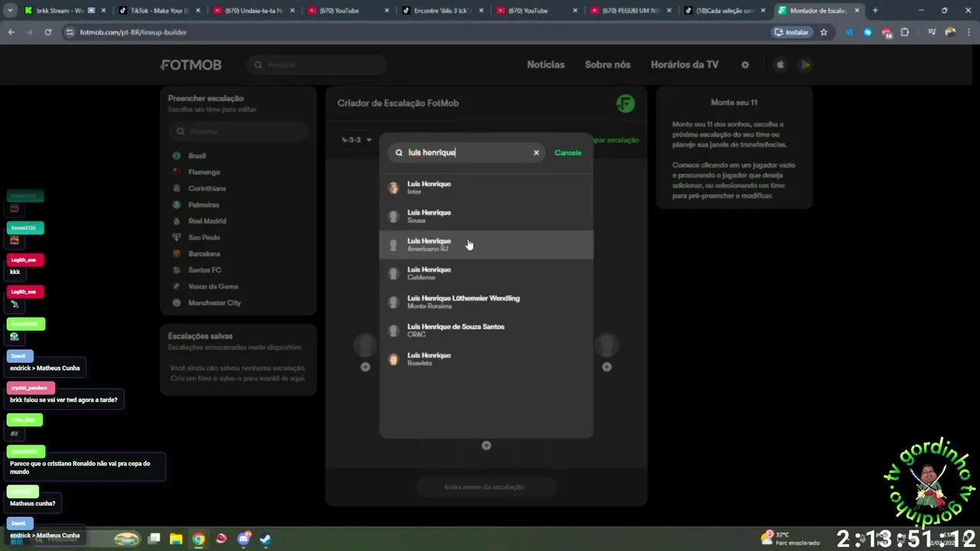Image resolution: width=980 pixels, height=551 pixels.
Task: Open Task View in taskbar
Action: 154,539
